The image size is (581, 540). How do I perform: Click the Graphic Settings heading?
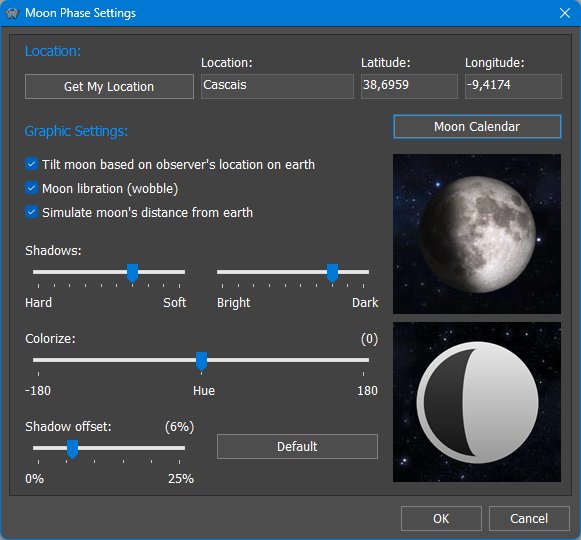[x=76, y=131]
